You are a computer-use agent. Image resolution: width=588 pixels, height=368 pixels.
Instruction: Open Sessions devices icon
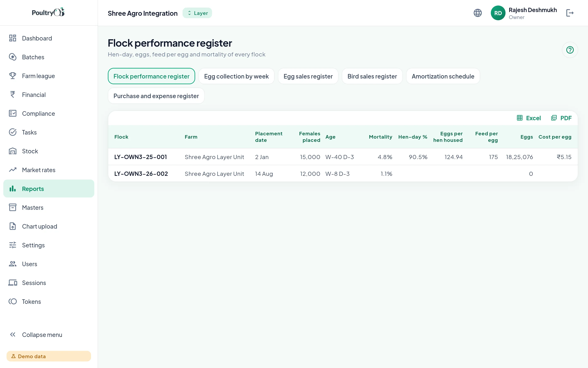[13, 283]
